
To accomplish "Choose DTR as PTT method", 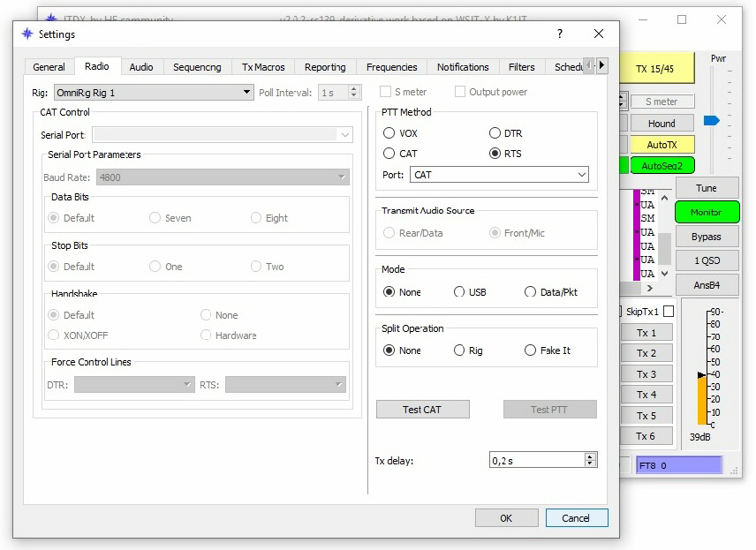I will click(495, 133).
